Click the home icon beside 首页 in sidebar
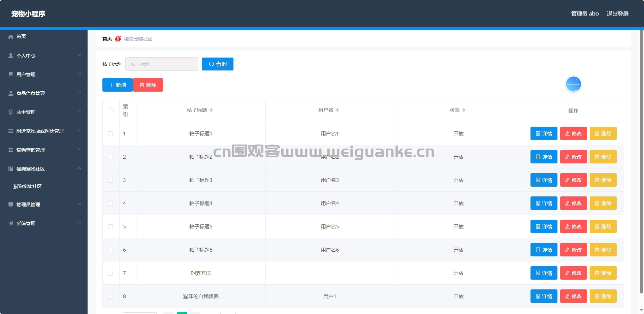This screenshot has width=644, height=314. click(x=11, y=37)
